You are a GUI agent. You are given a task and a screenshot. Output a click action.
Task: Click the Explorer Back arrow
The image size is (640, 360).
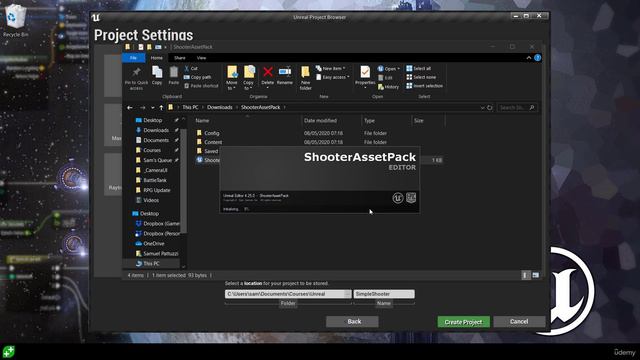coord(130,108)
